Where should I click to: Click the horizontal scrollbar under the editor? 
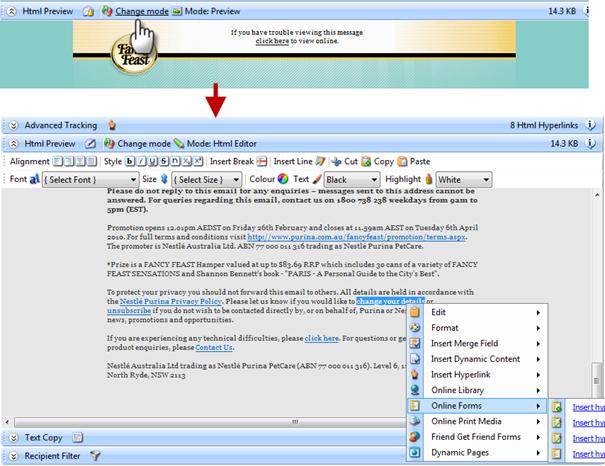(x=208, y=422)
